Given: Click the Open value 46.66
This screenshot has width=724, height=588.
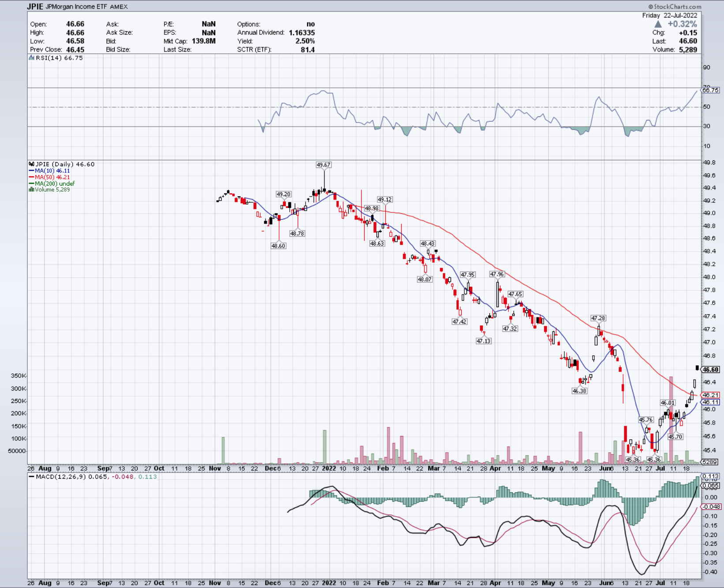Looking at the screenshot, I should coord(75,24).
